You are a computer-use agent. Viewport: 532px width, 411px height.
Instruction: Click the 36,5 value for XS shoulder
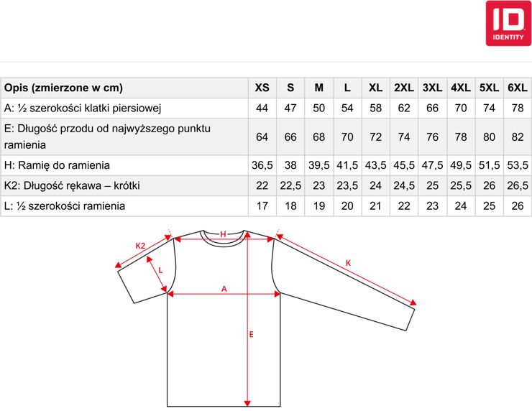(262, 165)
